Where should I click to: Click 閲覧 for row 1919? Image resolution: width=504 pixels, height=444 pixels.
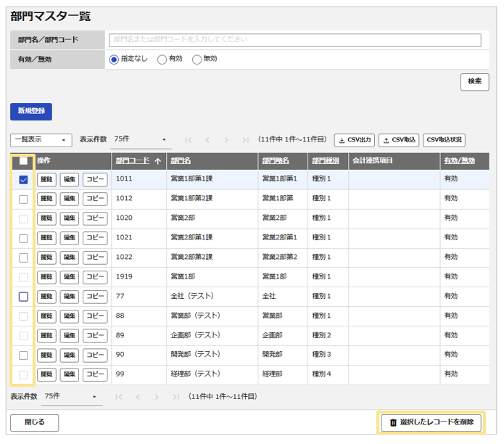click(46, 277)
